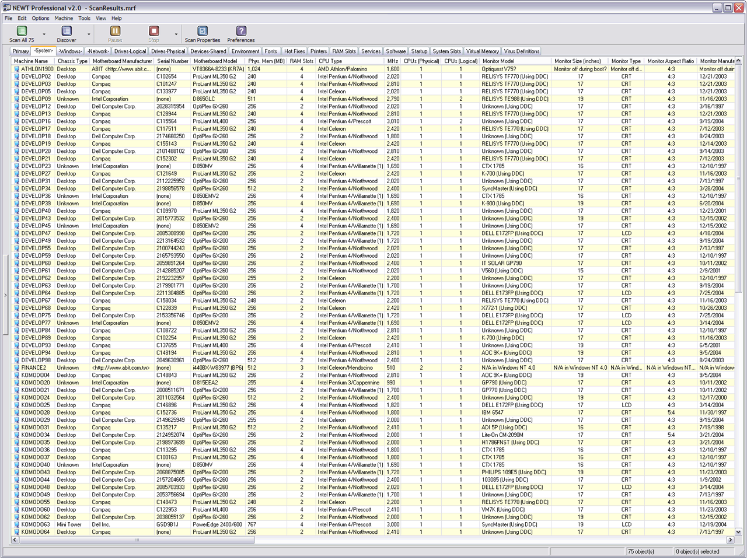Expand the Stop button dropdown arrow
Viewport: 747px width, 560px height.
coord(176,34)
